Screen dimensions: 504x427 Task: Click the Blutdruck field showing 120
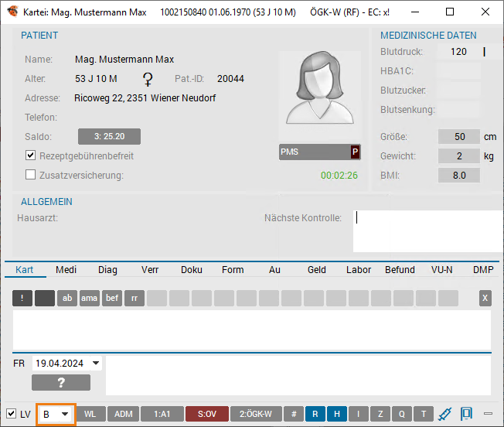pos(458,52)
